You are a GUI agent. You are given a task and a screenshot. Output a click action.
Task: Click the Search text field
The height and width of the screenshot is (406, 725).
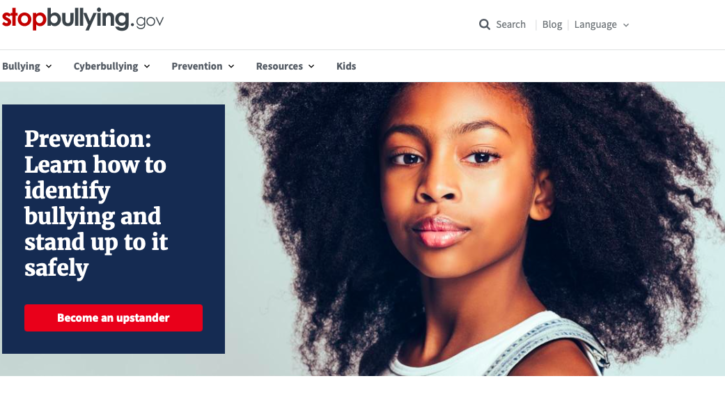pyautogui.click(x=510, y=25)
